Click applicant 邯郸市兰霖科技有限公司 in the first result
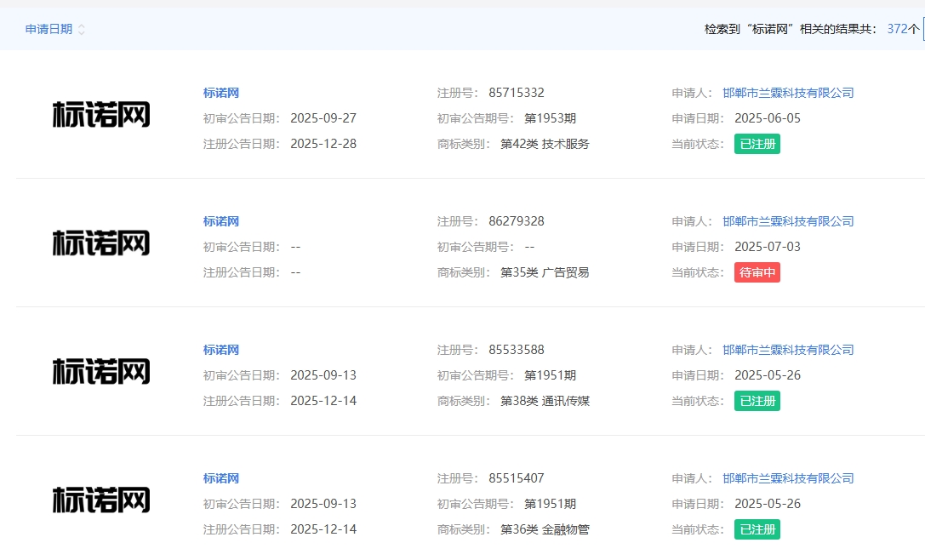This screenshot has width=925, height=560. point(788,93)
